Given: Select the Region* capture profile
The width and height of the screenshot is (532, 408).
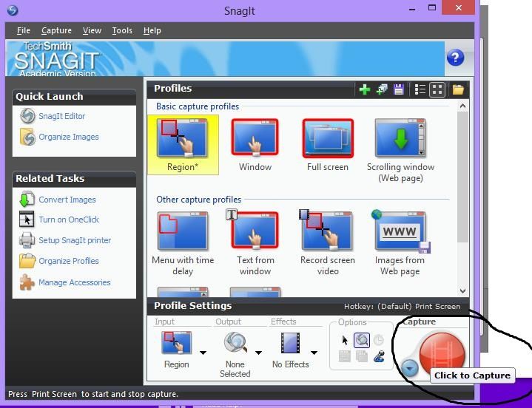Looking at the screenshot, I should (183, 145).
